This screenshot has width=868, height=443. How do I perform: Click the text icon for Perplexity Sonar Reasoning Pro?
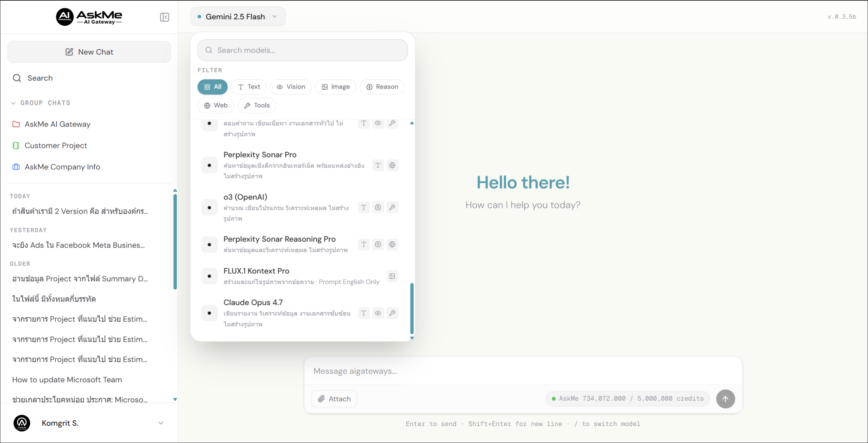[363, 244]
